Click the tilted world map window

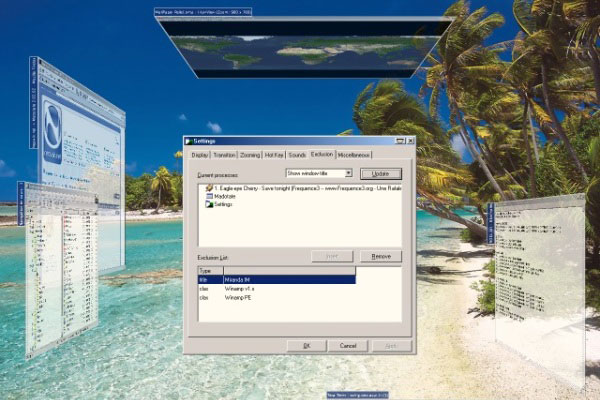coord(290,47)
